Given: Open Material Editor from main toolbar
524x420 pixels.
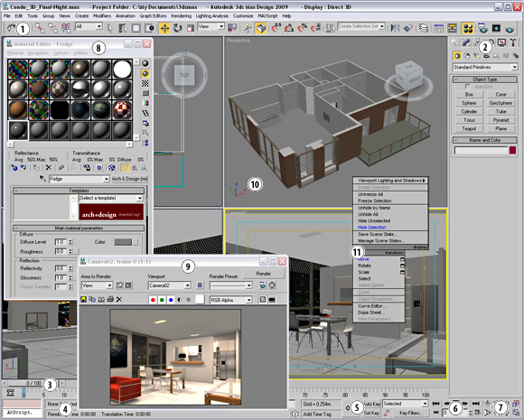Looking at the screenshot, I should [x=468, y=28].
